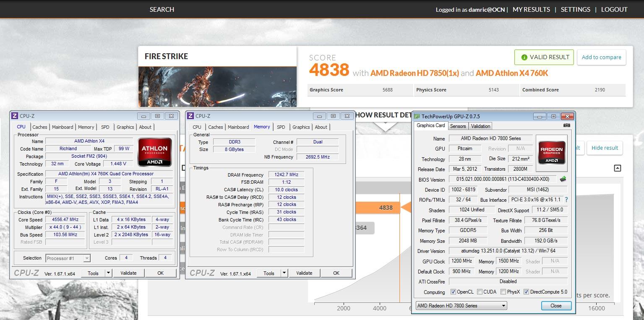Open SETTINGS link in top bar
The height and width of the screenshot is (320, 644).
(576, 9)
